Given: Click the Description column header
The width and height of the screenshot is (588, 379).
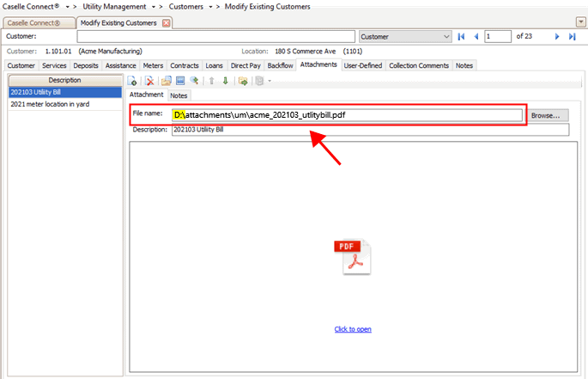Looking at the screenshot, I should (65, 80).
